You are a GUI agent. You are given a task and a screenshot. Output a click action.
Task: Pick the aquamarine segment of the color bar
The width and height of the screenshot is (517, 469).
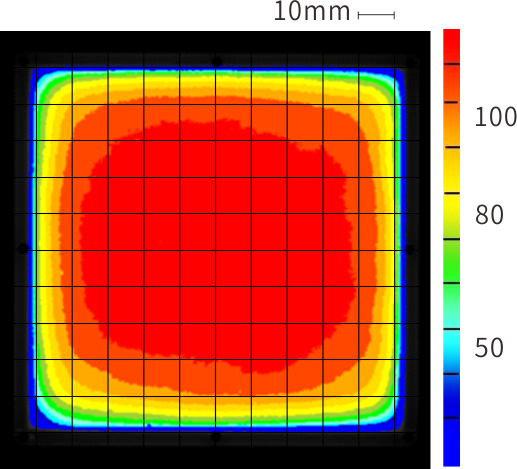(x=451, y=306)
